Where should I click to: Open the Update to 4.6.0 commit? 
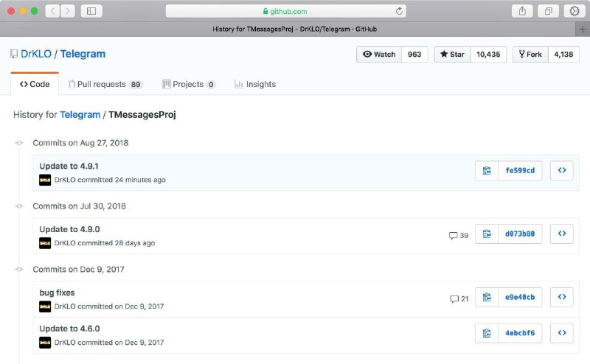[69, 329]
